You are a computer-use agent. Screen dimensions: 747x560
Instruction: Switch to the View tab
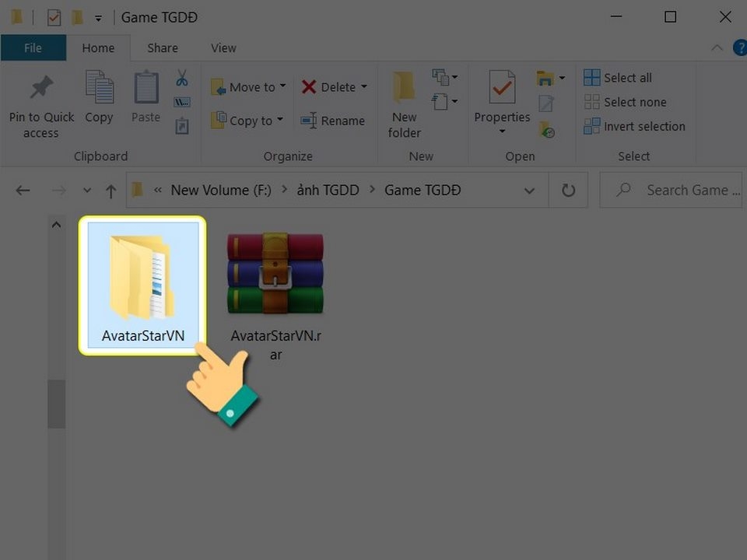pos(223,48)
